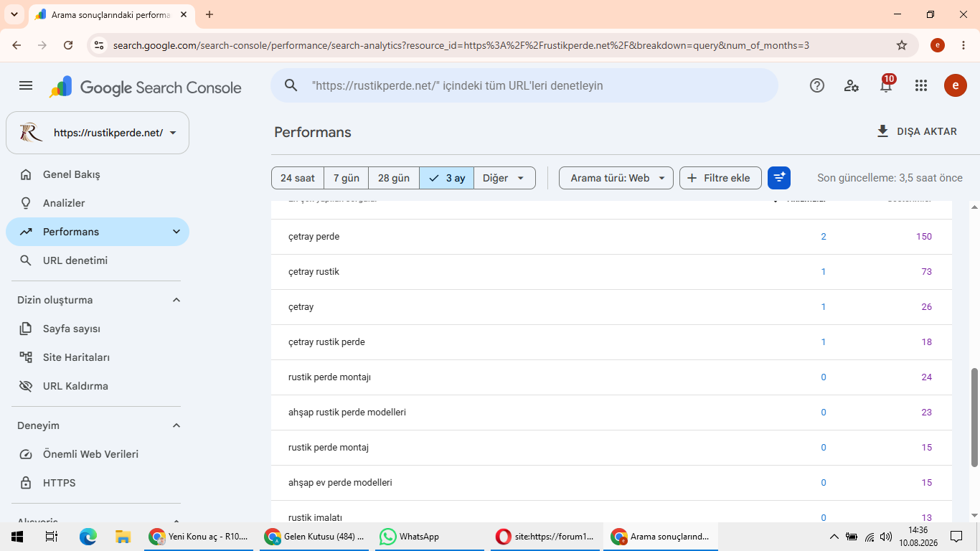Collapse the Performans sidebar section
Viewport: 980px width, 551px height.
tap(176, 232)
